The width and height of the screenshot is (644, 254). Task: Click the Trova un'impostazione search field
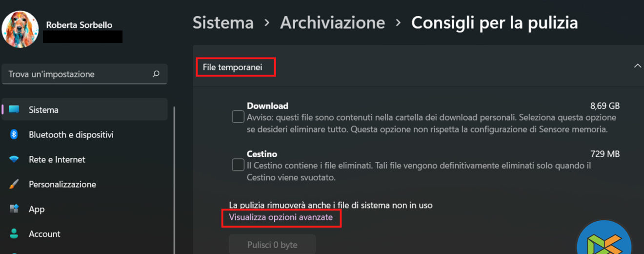[78, 74]
